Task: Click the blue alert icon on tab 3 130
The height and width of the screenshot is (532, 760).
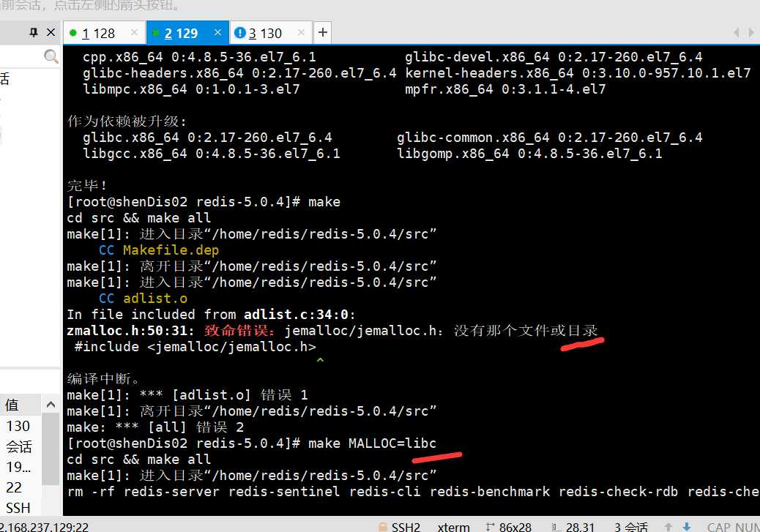Action: tap(240, 32)
